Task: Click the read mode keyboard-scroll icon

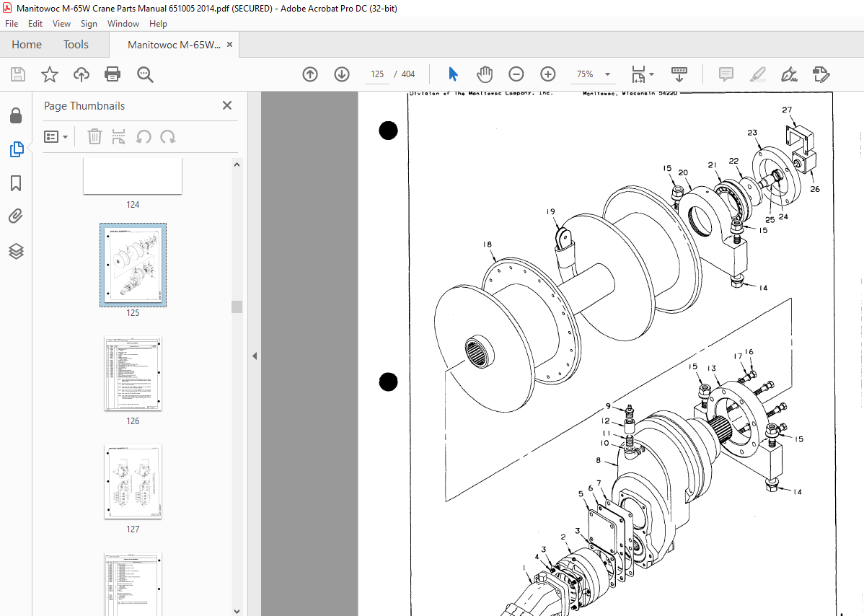Action: coord(679,74)
